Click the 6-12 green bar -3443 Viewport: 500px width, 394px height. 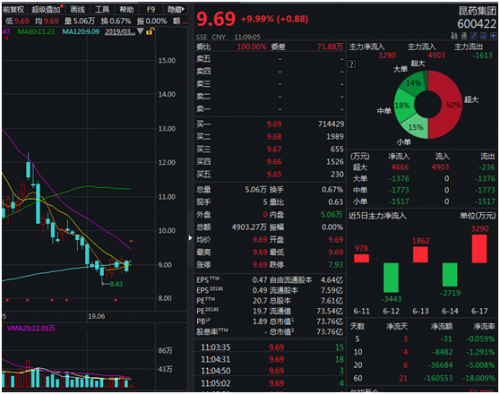click(391, 278)
